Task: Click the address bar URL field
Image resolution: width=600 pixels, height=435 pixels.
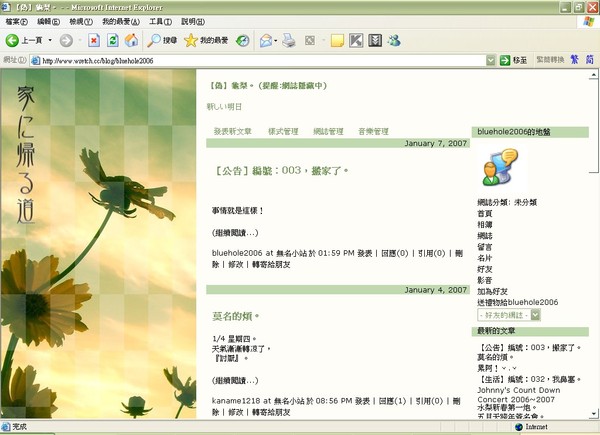Action: click(258, 60)
